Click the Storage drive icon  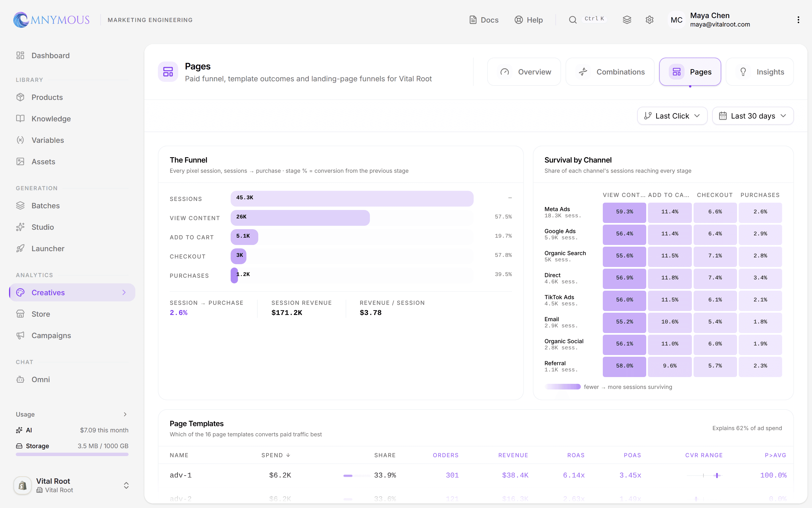click(19, 446)
